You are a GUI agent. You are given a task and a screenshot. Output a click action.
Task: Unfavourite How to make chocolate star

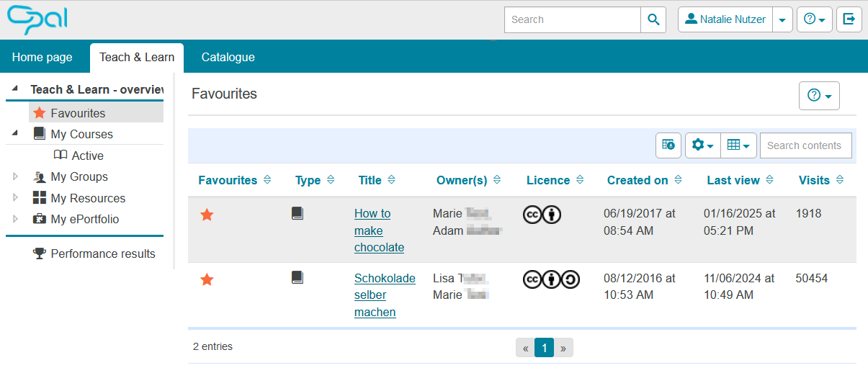click(207, 215)
